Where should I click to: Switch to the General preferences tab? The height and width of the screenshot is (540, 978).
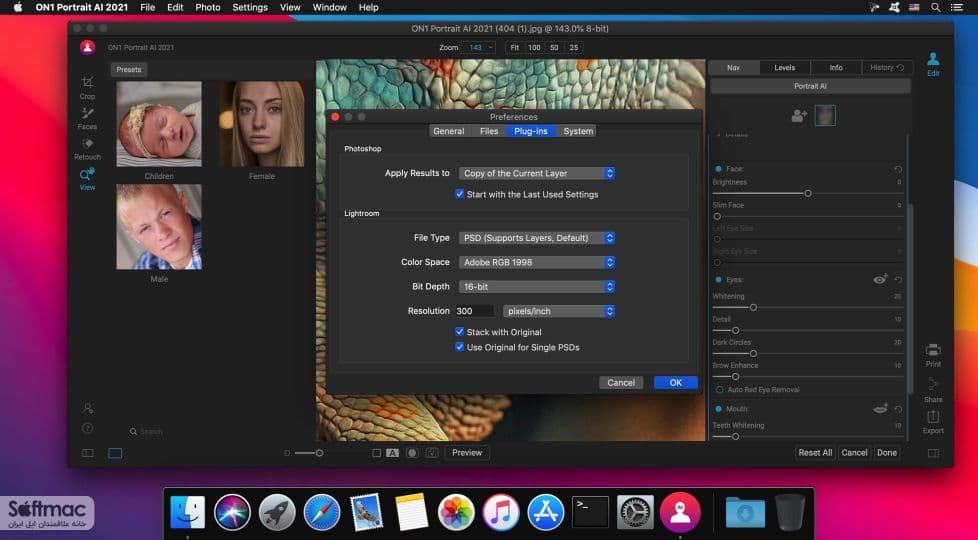448,131
